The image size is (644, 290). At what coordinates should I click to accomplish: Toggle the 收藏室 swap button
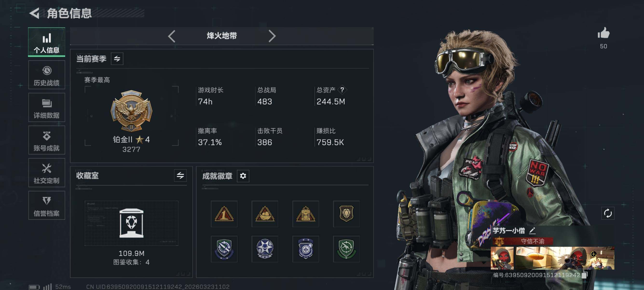tap(180, 175)
